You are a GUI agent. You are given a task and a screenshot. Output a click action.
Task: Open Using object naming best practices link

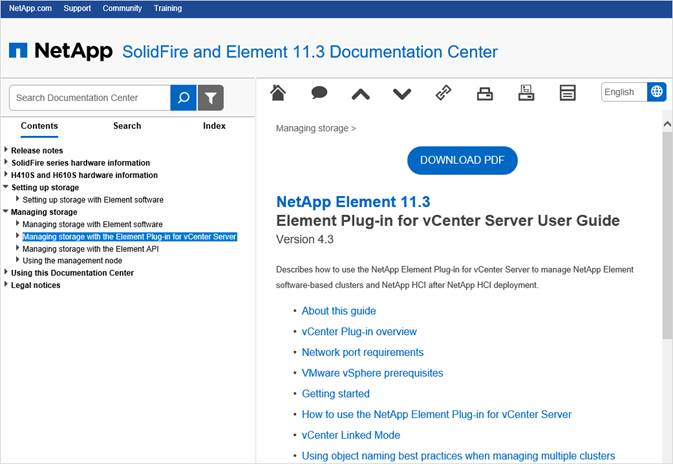[458, 455]
